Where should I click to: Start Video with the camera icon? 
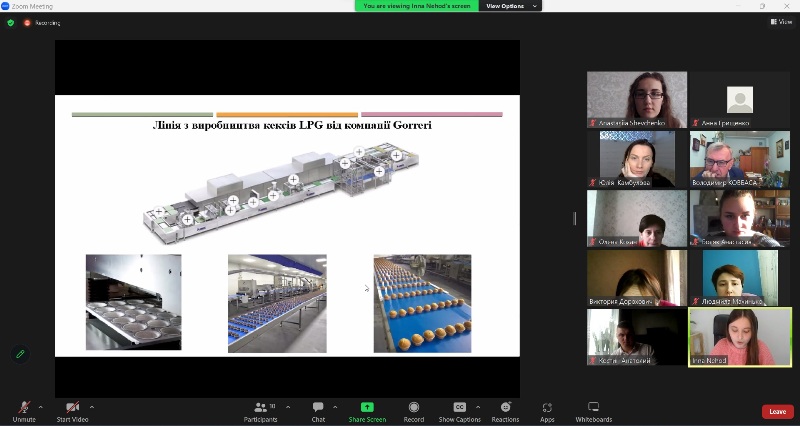click(72, 412)
